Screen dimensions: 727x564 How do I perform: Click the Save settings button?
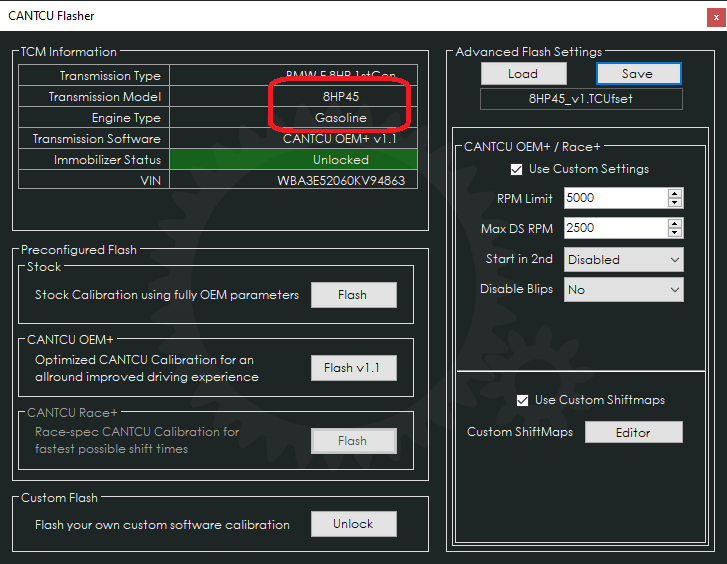[638, 74]
